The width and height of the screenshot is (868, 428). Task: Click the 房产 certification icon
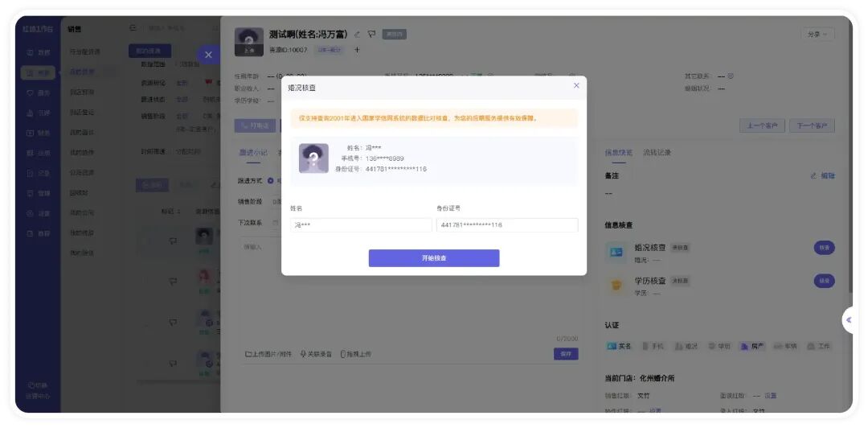click(x=752, y=346)
